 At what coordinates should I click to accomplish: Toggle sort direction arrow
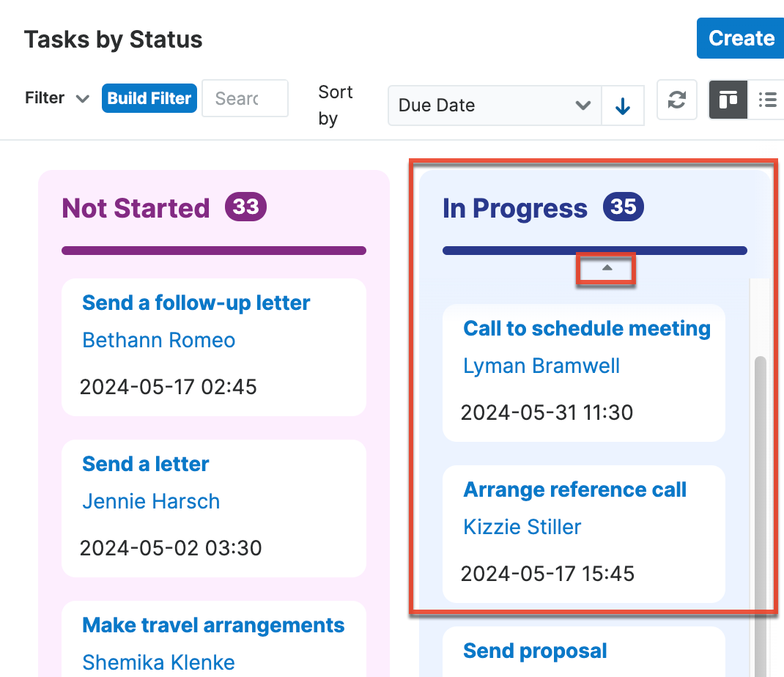pos(623,106)
